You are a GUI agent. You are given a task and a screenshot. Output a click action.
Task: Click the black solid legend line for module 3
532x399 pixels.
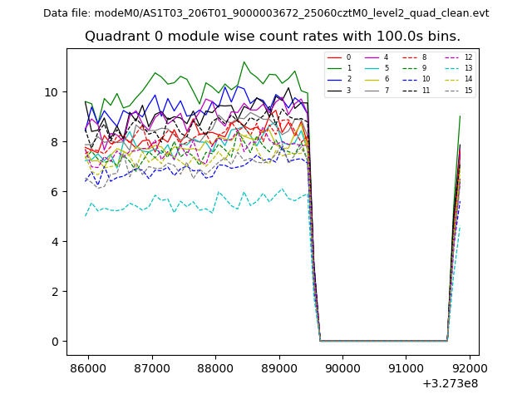tap(335, 90)
